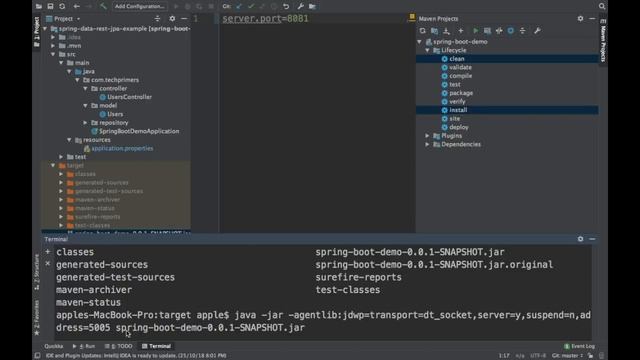Viewport: 640px width, 360px height.
Task: Select the package lifecycle goal
Action: 461,93
